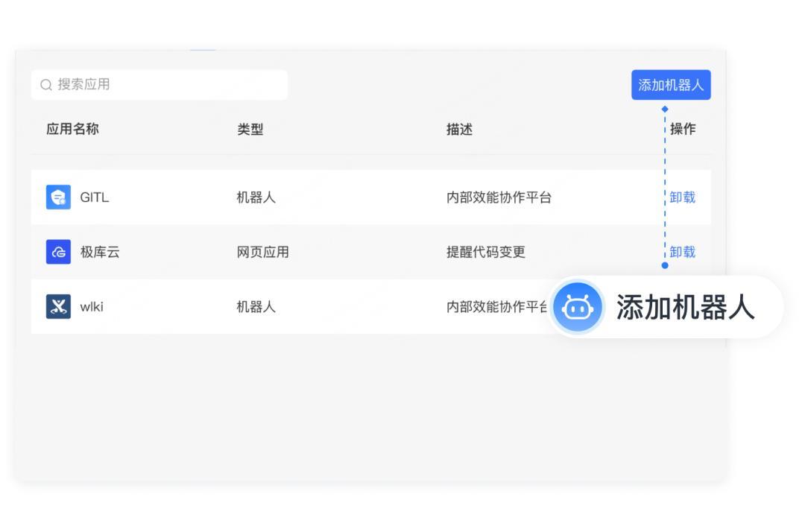Viewport: 805px width, 532px height.
Task: Click the 极库云 app icon
Action: pos(59,251)
